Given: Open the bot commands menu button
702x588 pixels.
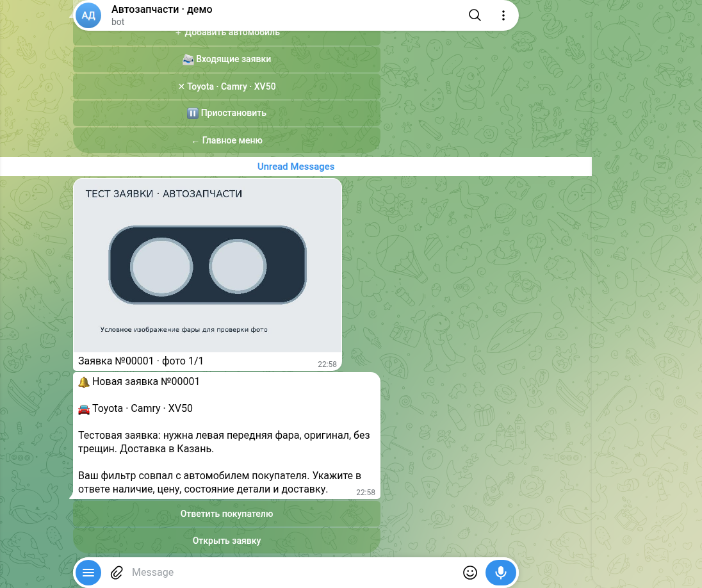Looking at the screenshot, I should [x=88, y=573].
